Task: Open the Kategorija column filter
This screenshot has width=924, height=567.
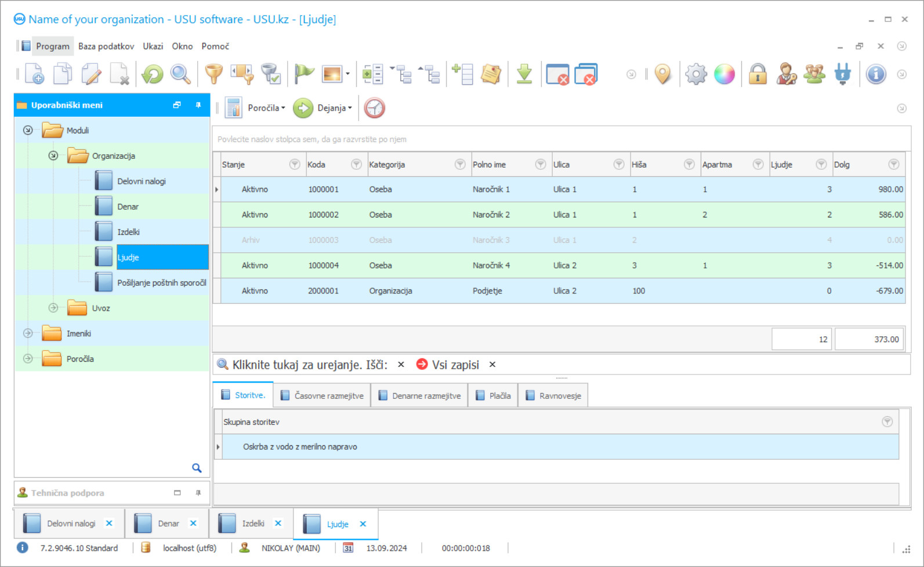Action: pos(460,165)
